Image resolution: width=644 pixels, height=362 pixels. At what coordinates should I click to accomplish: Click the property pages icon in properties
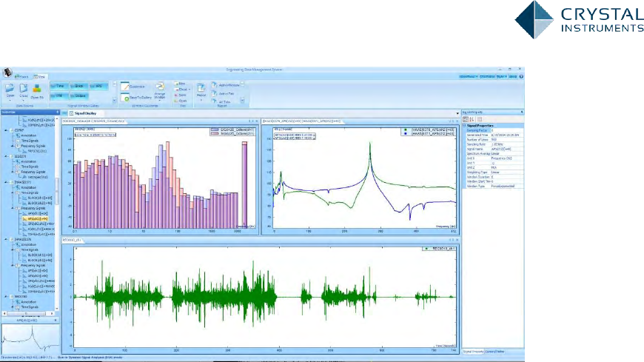(480, 119)
